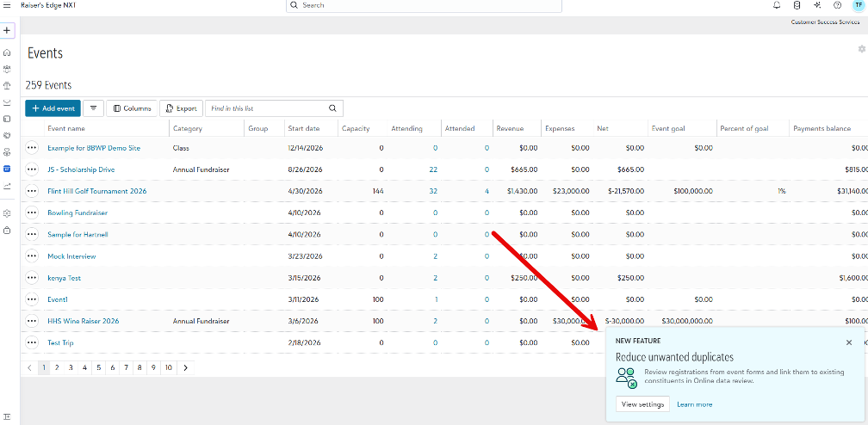
Task: Open the hand-and-heart icon in sidebar
Action: click(x=7, y=135)
